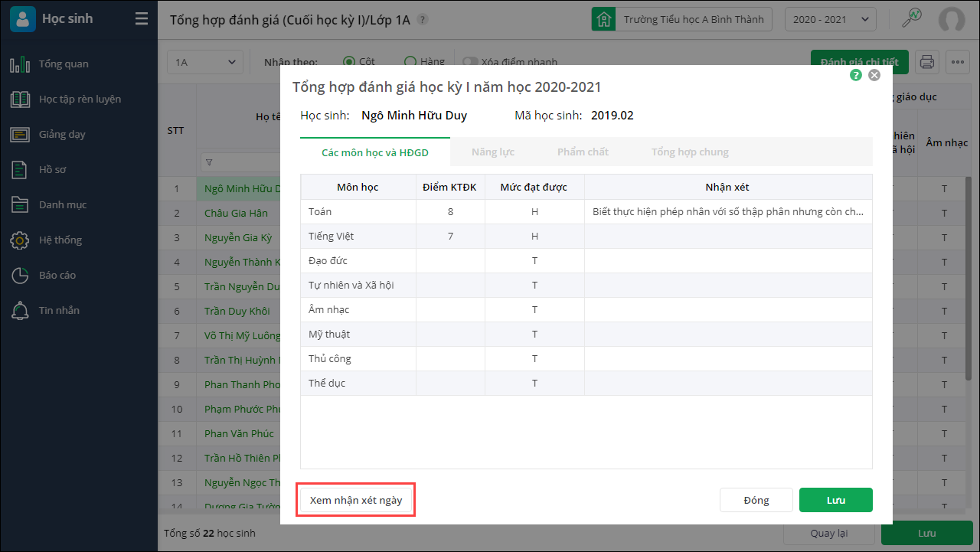Switch to Các môn học và HĐGD tab
This screenshot has width=980, height=552.
[375, 152]
